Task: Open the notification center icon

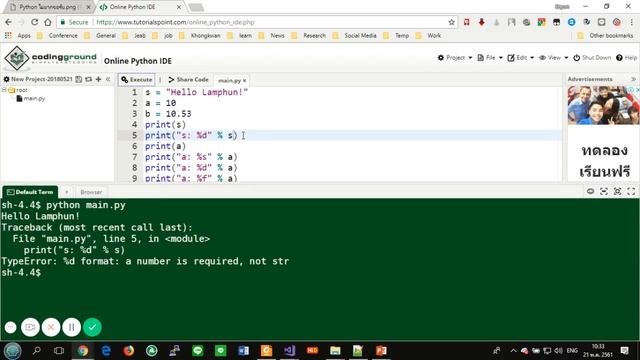Action: click(624, 351)
